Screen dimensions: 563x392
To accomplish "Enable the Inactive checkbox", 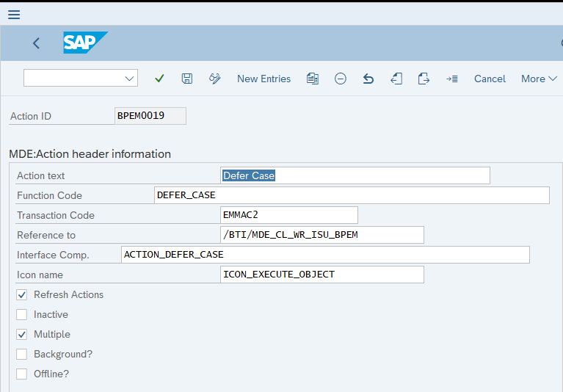I will pyautogui.click(x=22, y=314).
